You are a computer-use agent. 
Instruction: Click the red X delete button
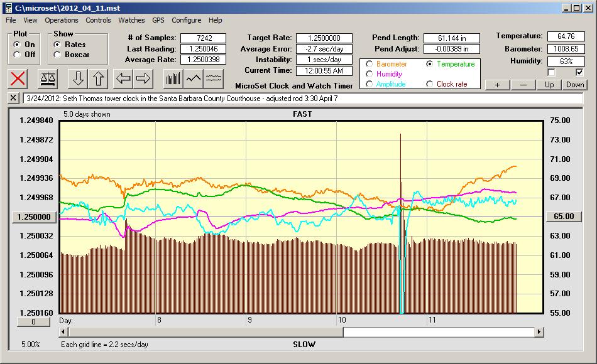point(18,78)
